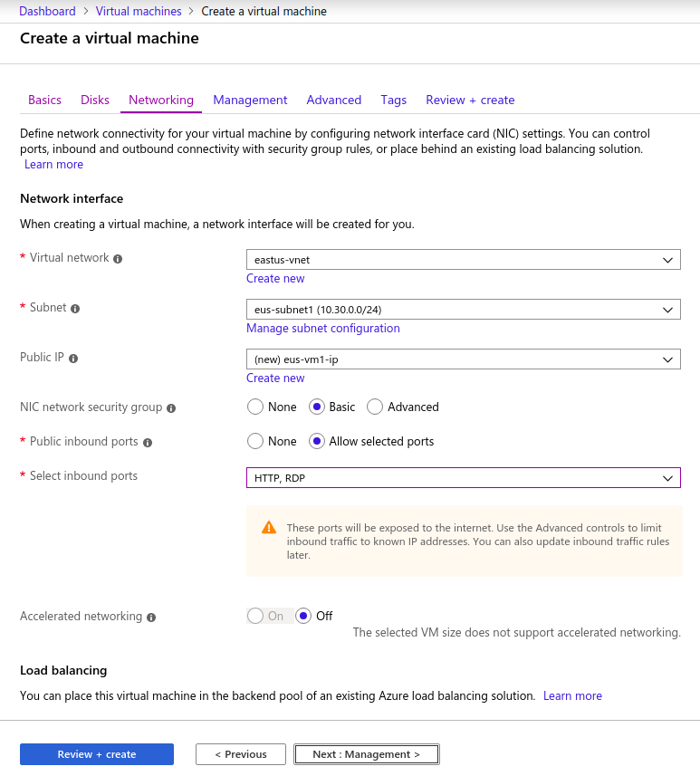This screenshot has height=776, width=700.
Task: Open the Virtual network eastus-vnet dropdown
Action: click(x=464, y=260)
